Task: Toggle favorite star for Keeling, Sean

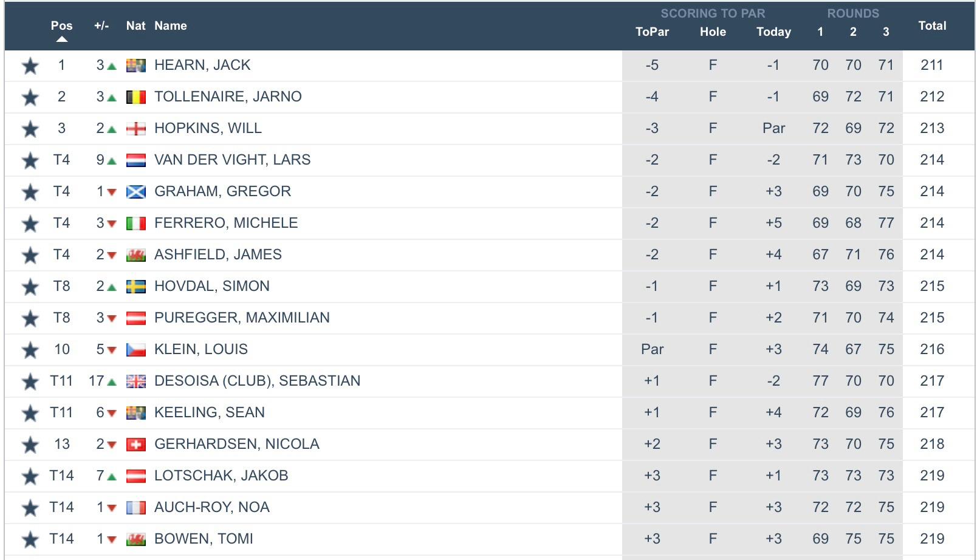Action: click(30, 413)
